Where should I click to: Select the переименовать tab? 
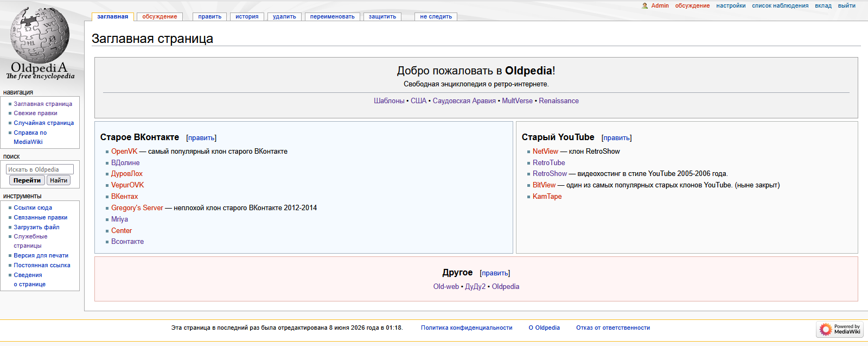coord(332,17)
